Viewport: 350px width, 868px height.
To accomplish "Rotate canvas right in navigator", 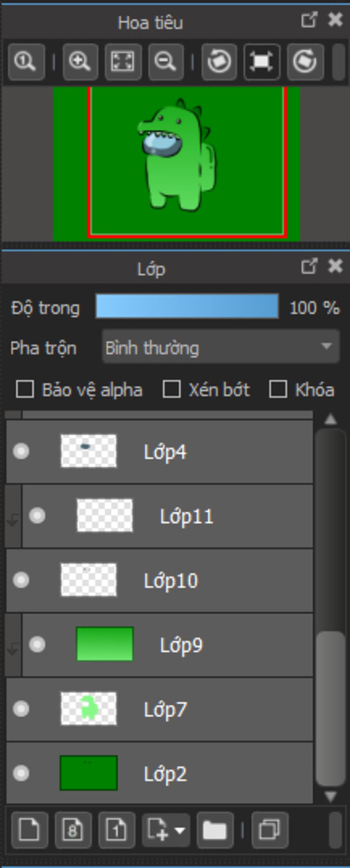I will [x=305, y=62].
